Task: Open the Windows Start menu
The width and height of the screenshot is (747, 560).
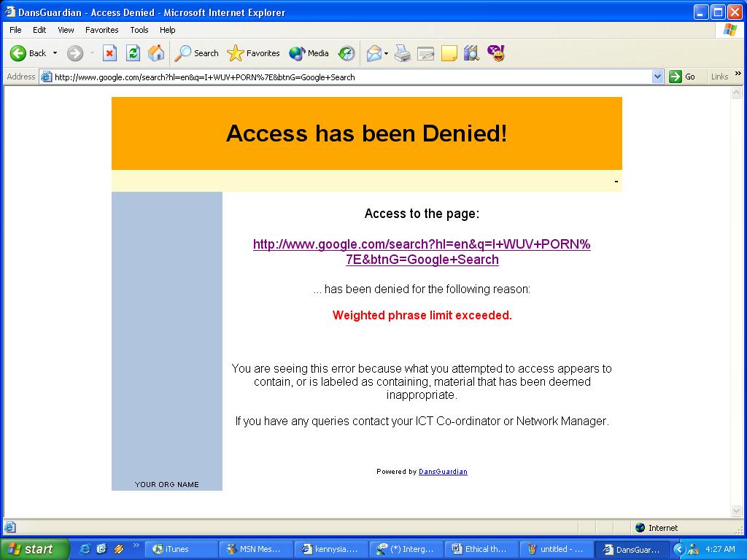Action: (34, 549)
